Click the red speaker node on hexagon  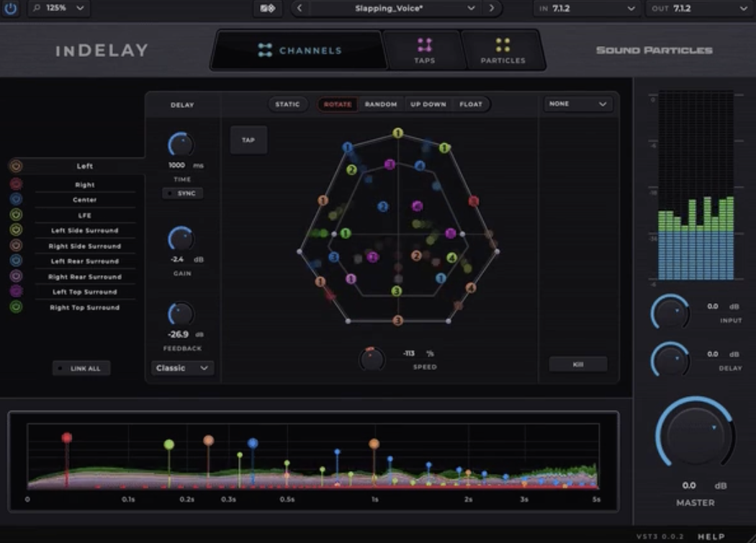click(x=474, y=201)
